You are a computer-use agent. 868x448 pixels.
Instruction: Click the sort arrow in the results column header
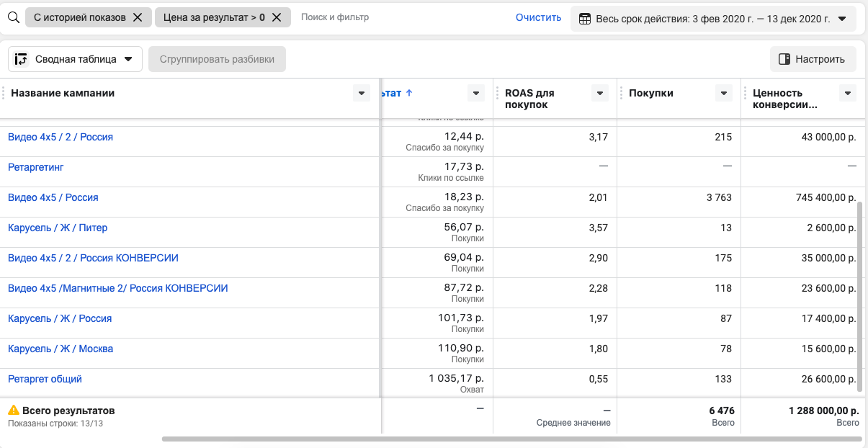click(x=409, y=93)
